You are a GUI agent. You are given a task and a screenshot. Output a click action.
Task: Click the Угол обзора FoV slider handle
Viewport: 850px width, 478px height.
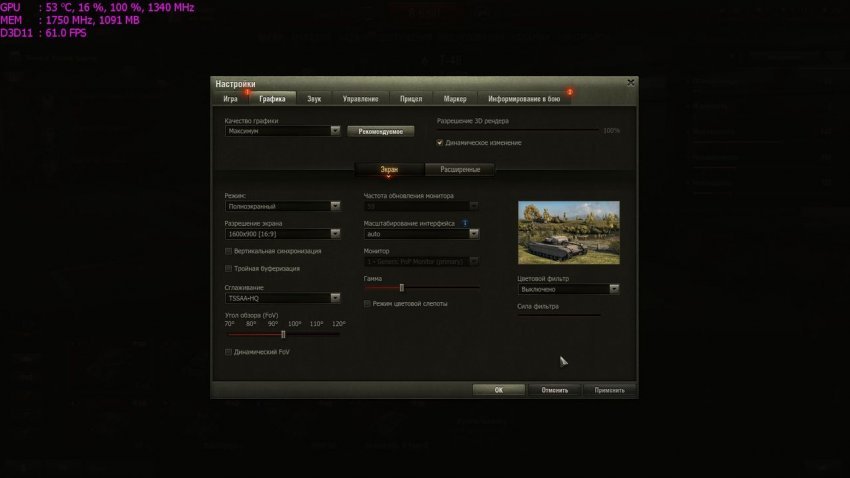click(283, 334)
